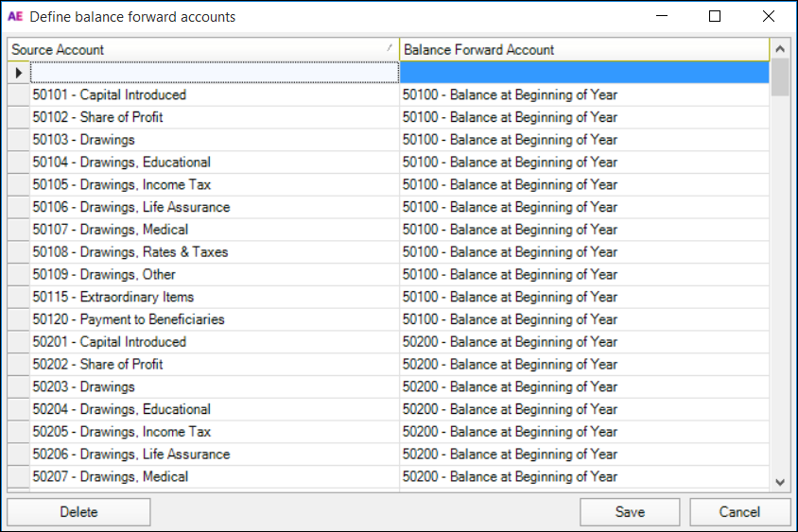
Task: Click Balance Forward cell for 50202 Share of Profit
Action: (510, 364)
